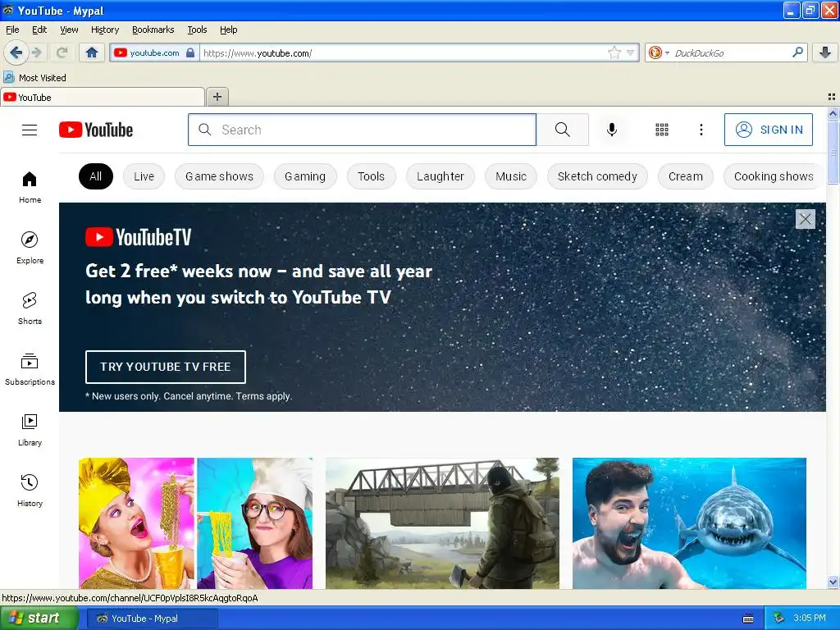Select the Music filter chip
This screenshot has width=840, height=630.
pos(510,176)
